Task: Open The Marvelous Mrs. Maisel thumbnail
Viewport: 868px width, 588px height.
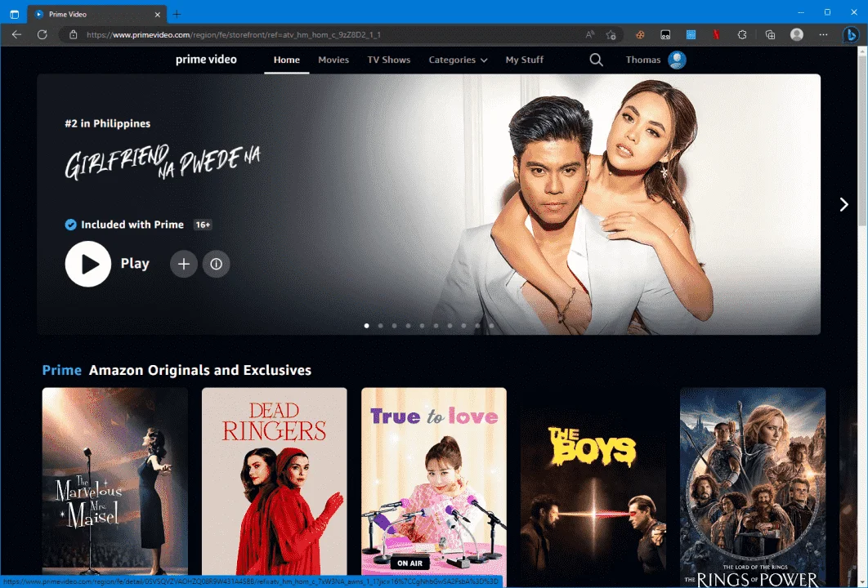Action: (x=114, y=481)
